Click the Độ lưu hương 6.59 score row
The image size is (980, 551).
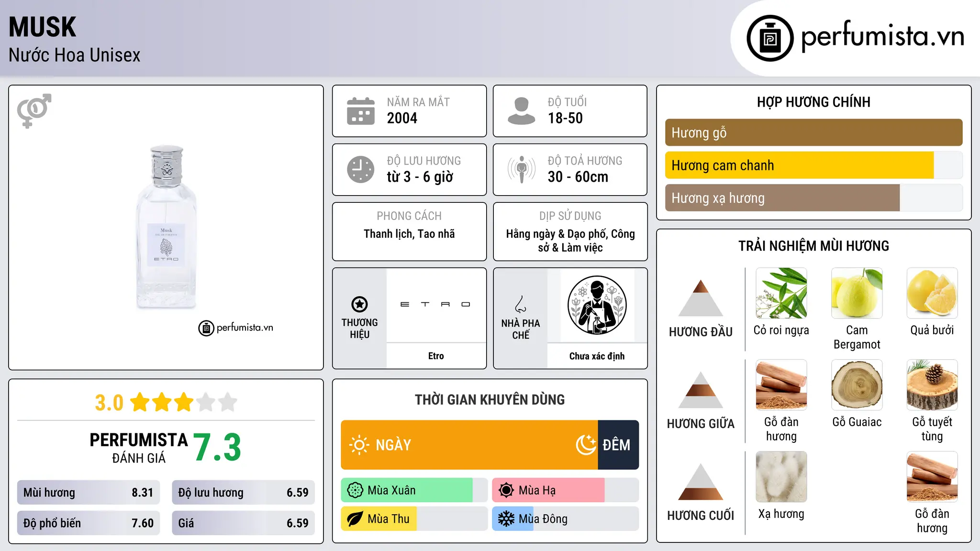click(243, 493)
